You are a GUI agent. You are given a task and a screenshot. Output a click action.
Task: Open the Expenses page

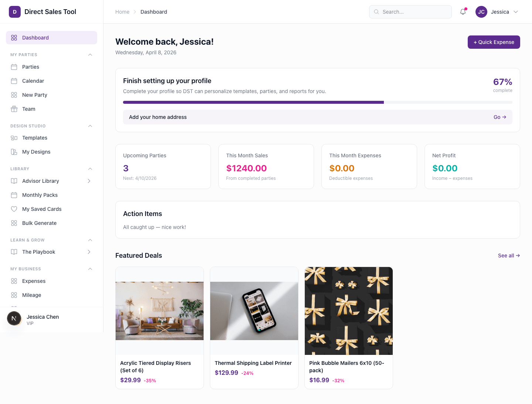pyautogui.click(x=34, y=281)
